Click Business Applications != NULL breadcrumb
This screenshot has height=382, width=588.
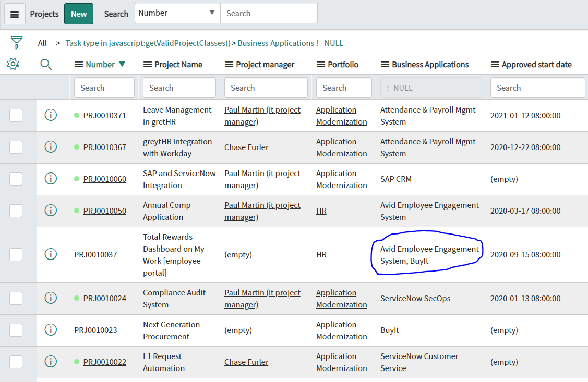point(290,43)
